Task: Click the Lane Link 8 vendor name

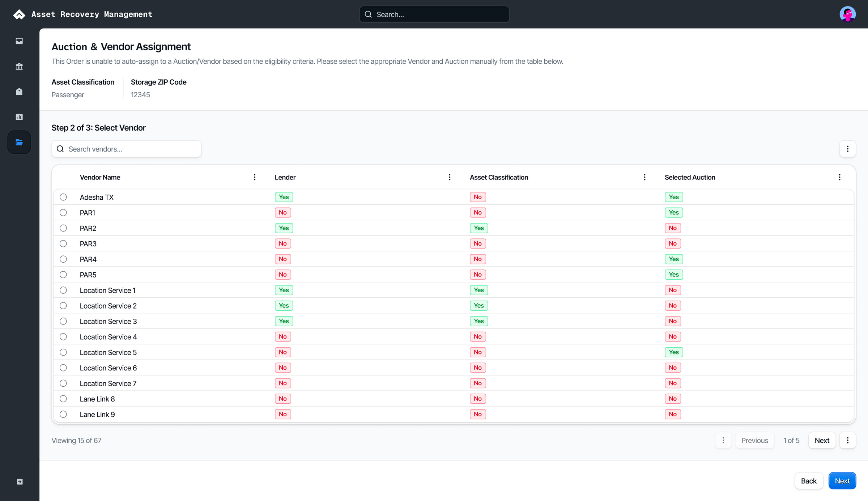Action: point(97,399)
